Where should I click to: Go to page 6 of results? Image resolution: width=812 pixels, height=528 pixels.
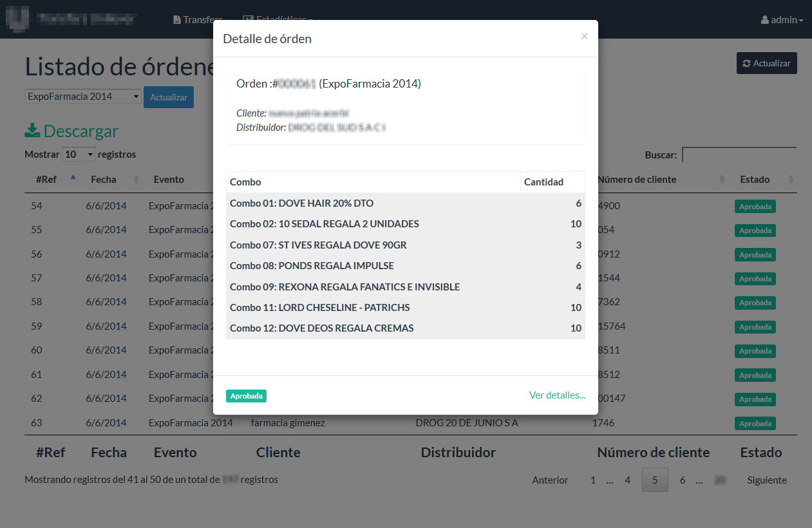click(683, 480)
